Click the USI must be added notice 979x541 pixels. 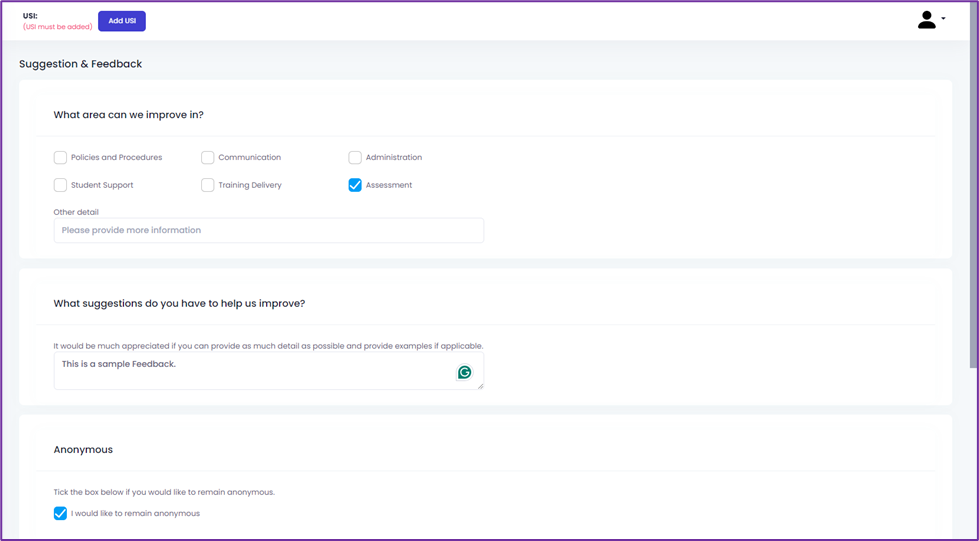[x=57, y=27]
